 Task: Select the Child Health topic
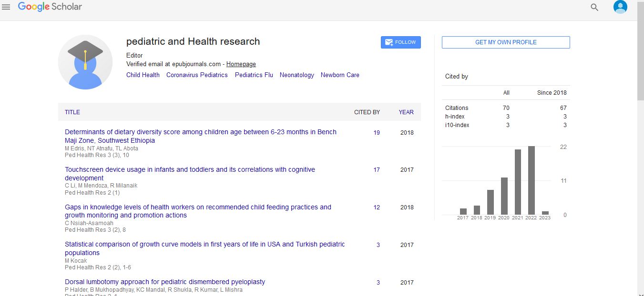pyautogui.click(x=143, y=75)
